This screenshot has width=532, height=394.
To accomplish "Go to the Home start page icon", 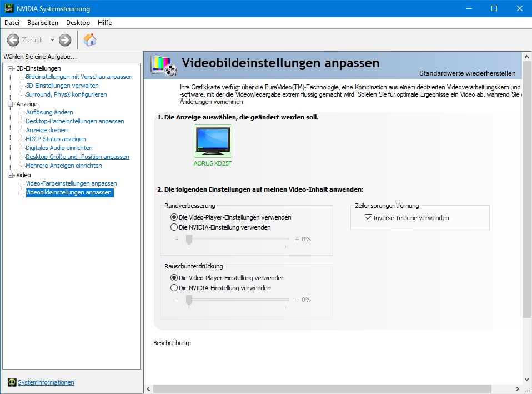I will coord(90,40).
